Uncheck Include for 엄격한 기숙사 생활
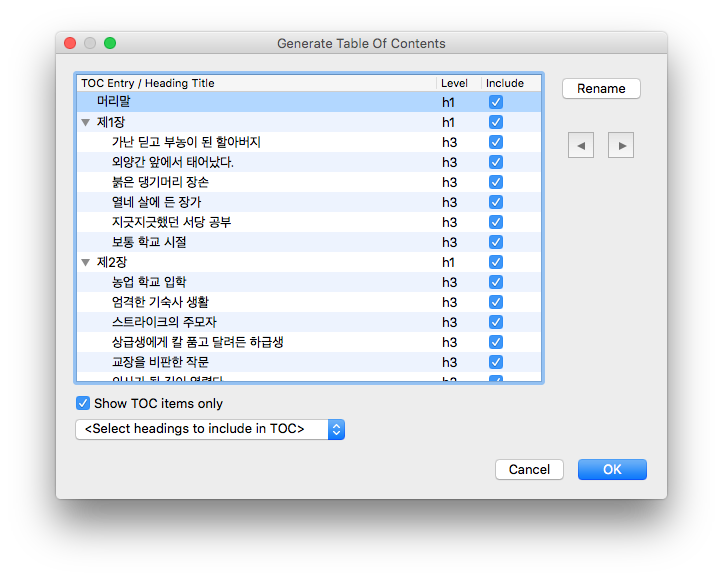723x579 pixels. tap(496, 302)
